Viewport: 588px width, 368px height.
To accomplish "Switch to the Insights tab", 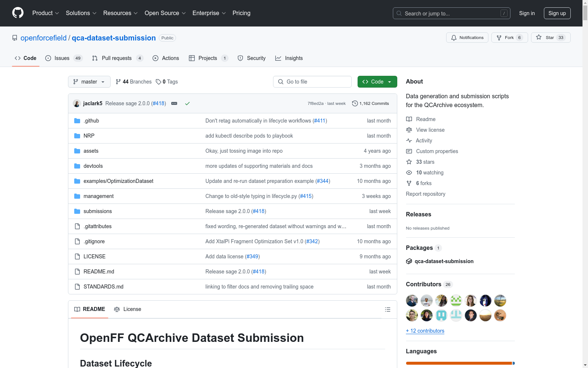I will (289, 58).
